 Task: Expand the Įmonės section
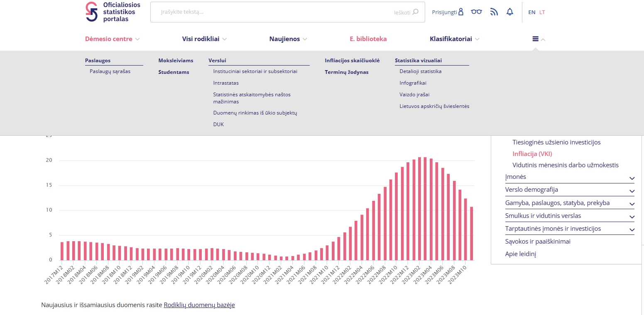(632, 178)
